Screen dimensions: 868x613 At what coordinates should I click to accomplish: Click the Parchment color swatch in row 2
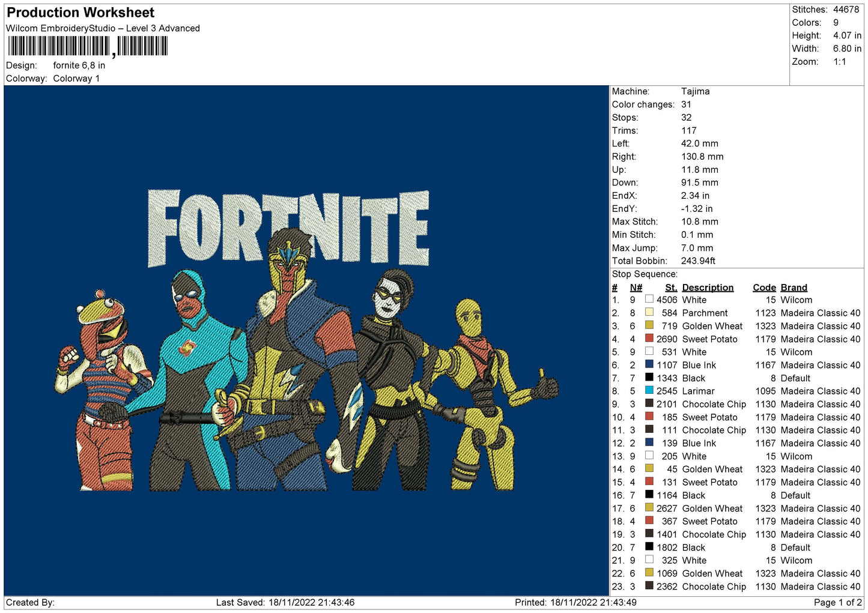pos(649,312)
